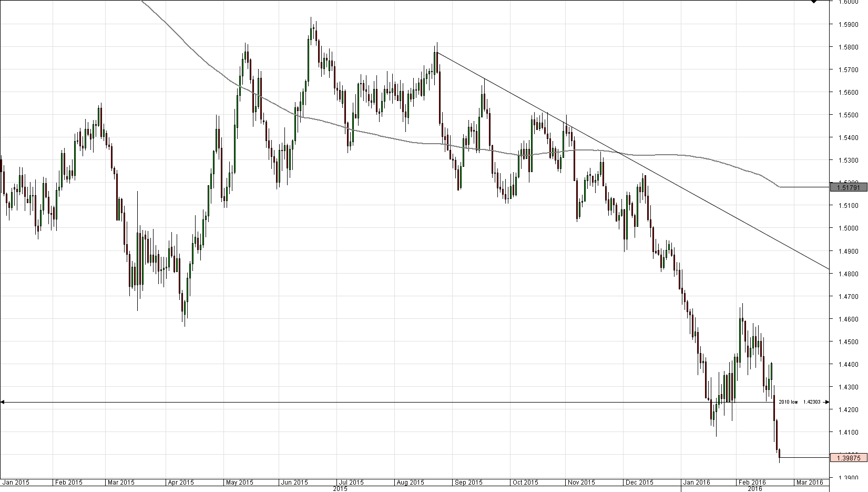Image resolution: width=868 pixels, height=492 pixels.
Task: Click the Jul 2015 date axis label
Action: (x=351, y=482)
